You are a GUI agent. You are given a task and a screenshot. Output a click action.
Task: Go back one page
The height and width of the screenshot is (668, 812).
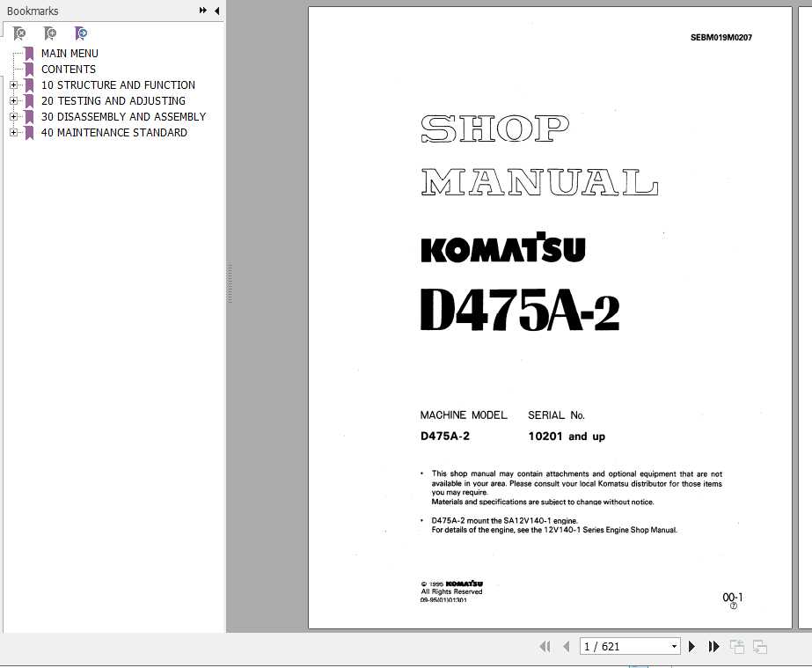pyautogui.click(x=567, y=646)
